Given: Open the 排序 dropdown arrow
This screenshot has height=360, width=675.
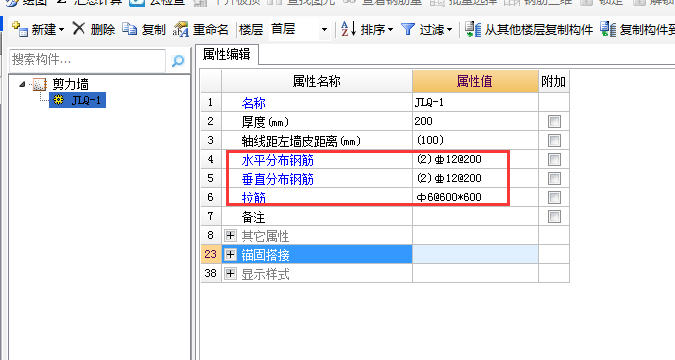Looking at the screenshot, I should (x=390, y=30).
